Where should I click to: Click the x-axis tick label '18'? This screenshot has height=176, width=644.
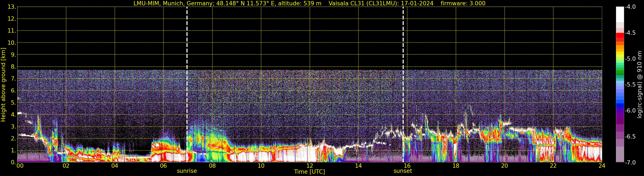pos(456,166)
